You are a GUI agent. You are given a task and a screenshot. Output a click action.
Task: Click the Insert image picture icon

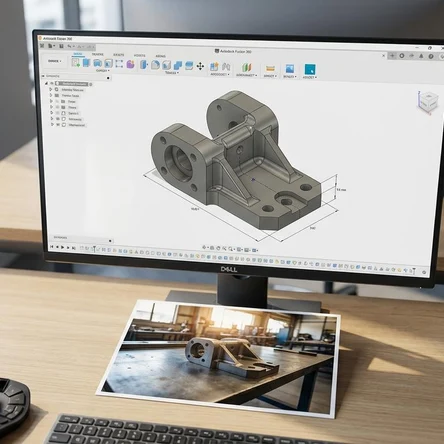(x=290, y=69)
